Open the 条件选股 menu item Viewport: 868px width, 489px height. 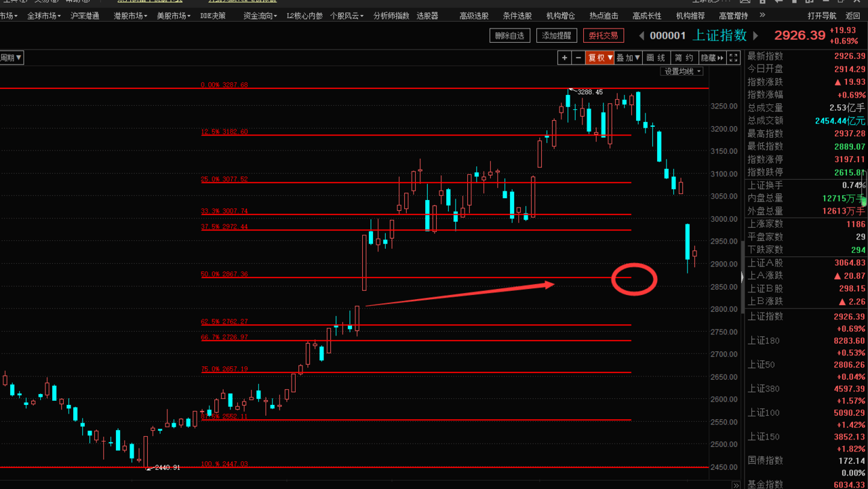517,16
